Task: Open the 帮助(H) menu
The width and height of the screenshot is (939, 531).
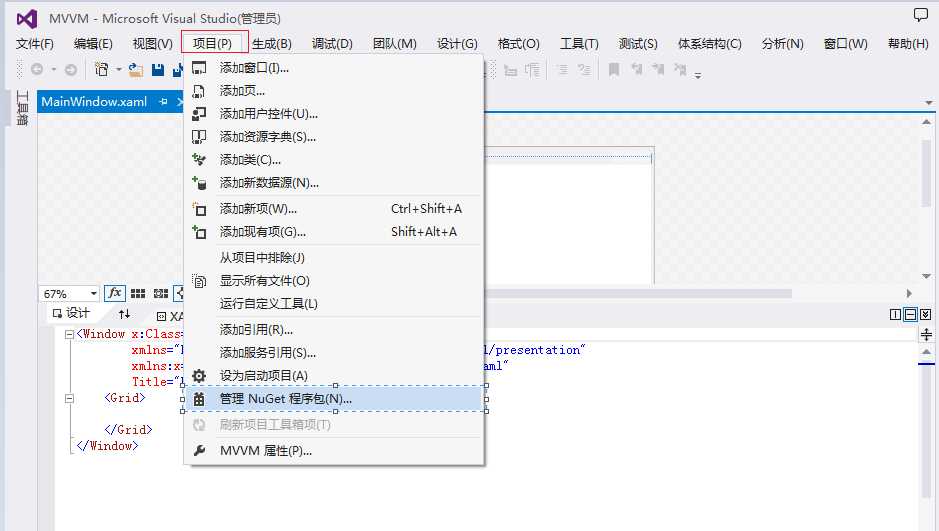Action: pos(908,44)
